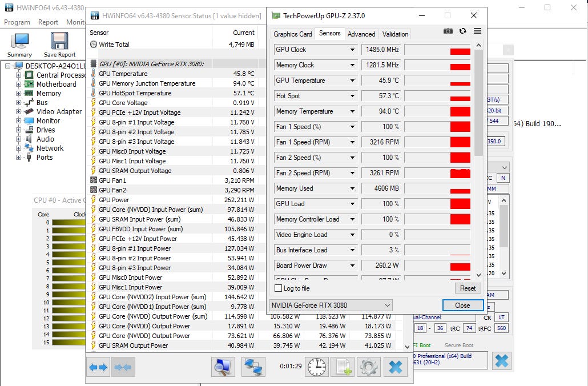This screenshot has height=386, width=588.
Task: Switch to Validation tab
Action: click(x=395, y=34)
